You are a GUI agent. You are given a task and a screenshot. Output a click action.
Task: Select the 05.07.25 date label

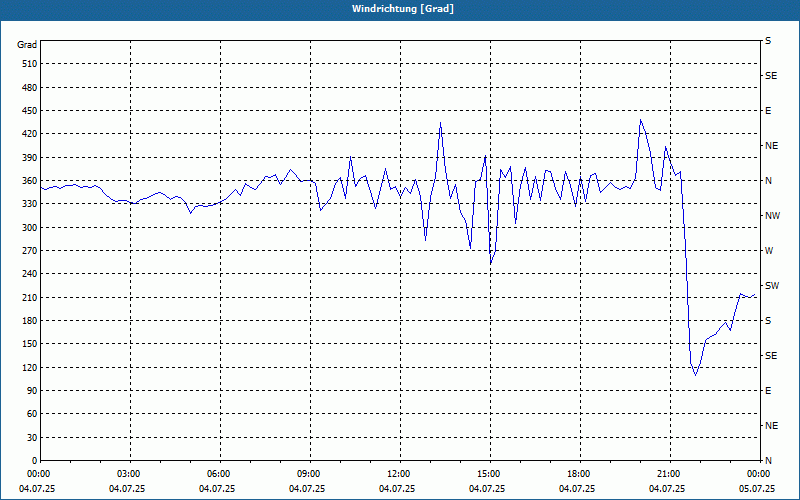click(x=757, y=489)
